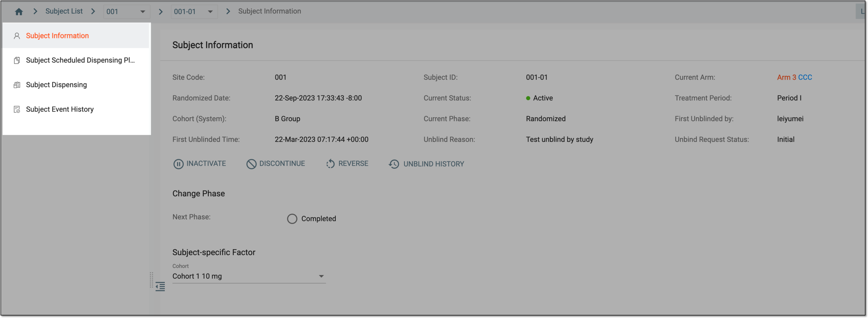868x318 pixels.
Task: Click Randomized Date value 22-Sep-2023
Action: 318,98
